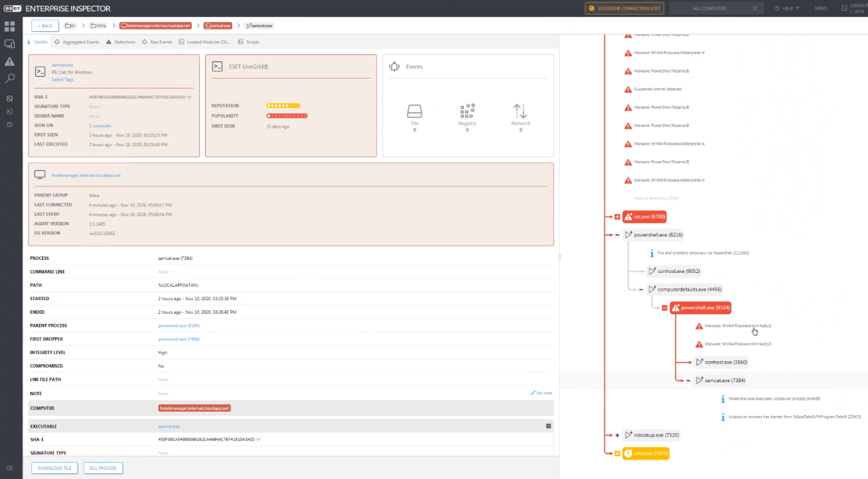Click the Help question mark icon
The image size is (868, 479).
777,8
